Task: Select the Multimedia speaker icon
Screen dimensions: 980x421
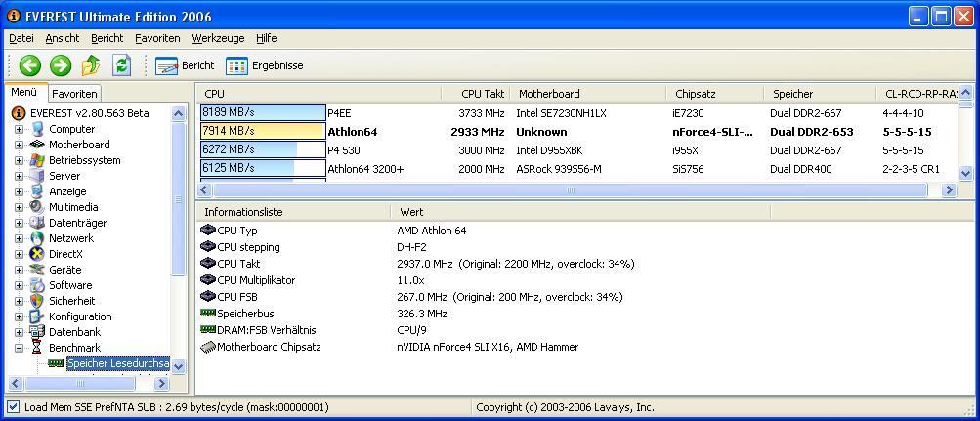Action: tap(37, 207)
